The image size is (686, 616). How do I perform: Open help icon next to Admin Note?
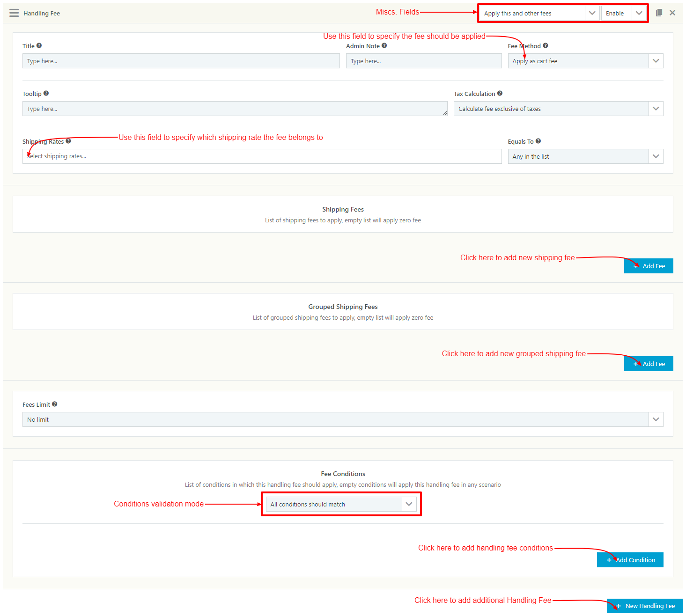[384, 45]
